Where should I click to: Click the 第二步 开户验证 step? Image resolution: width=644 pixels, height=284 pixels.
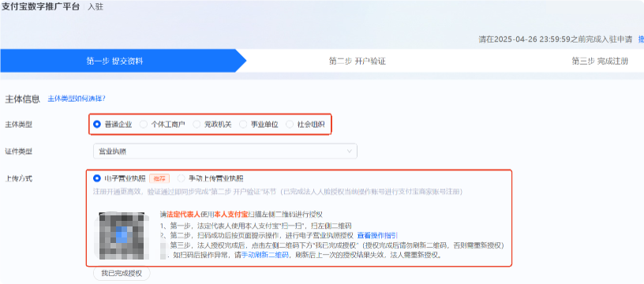click(x=358, y=62)
